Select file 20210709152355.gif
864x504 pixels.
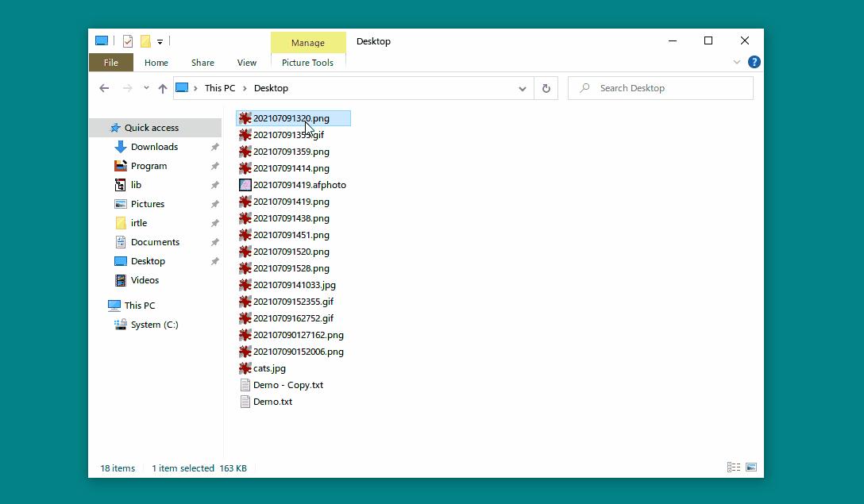click(293, 302)
